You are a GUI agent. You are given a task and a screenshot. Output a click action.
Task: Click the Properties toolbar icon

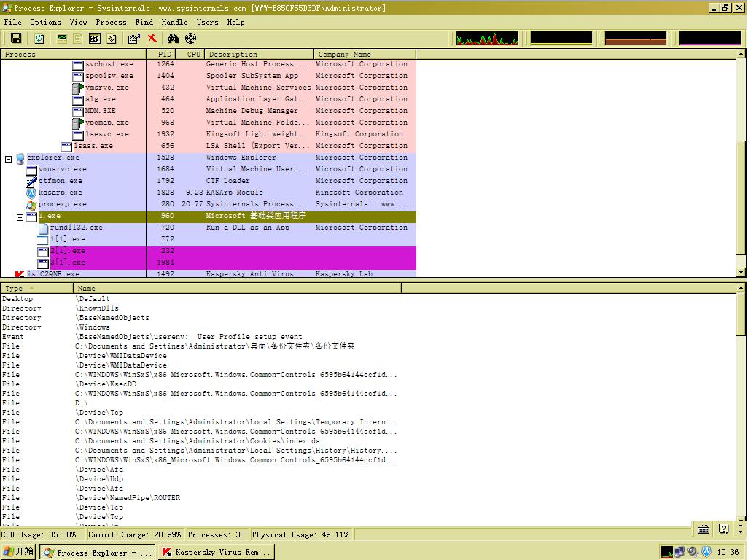click(133, 39)
